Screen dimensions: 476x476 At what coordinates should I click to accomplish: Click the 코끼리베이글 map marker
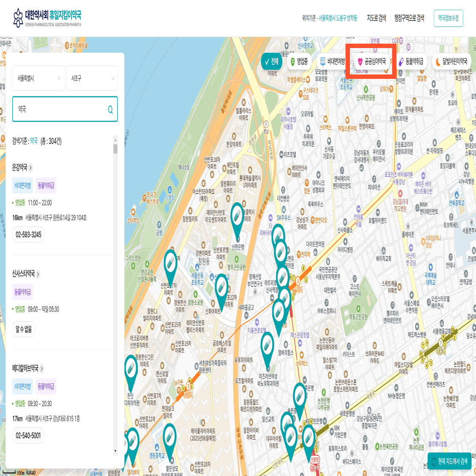(x=67, y=46)
